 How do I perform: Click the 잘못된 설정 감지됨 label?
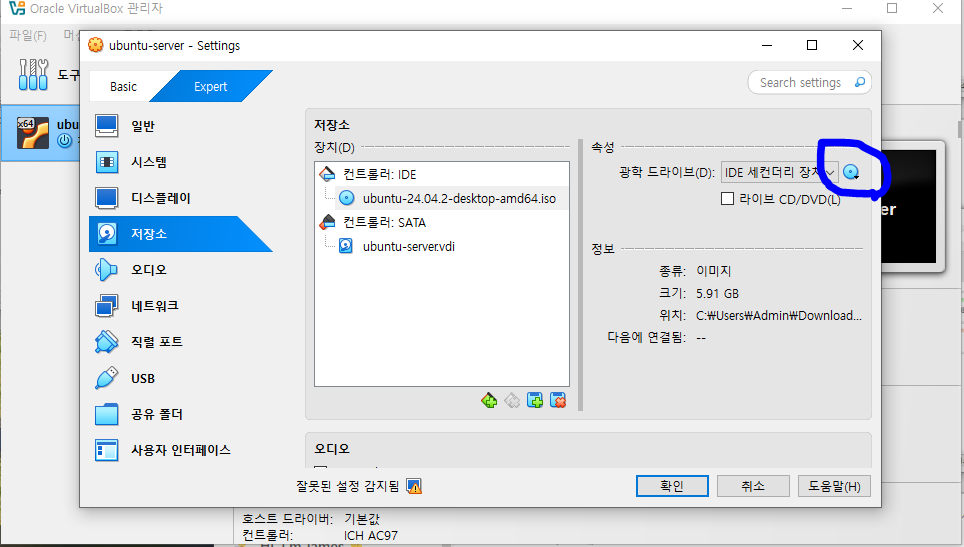347,487
